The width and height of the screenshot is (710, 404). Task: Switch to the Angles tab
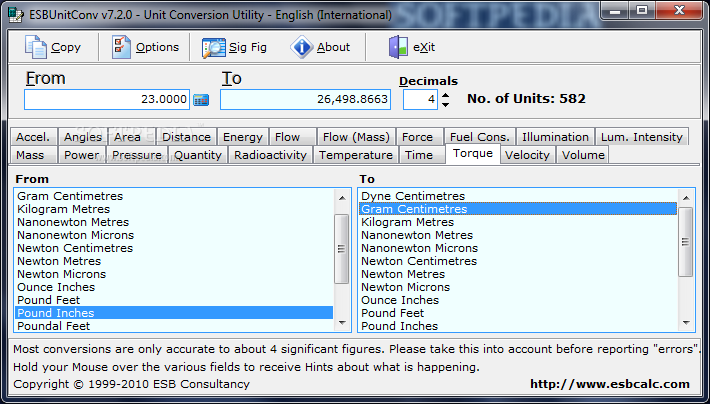tap(83, 137)
